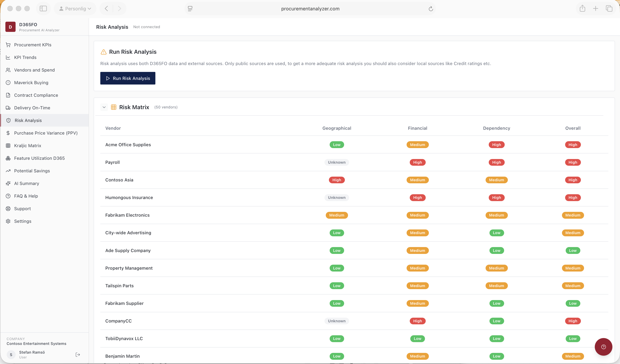Click the procurementanalyzer.com address bar
The width and height of the screenshot is (620, 364).
tap(310, 9)
